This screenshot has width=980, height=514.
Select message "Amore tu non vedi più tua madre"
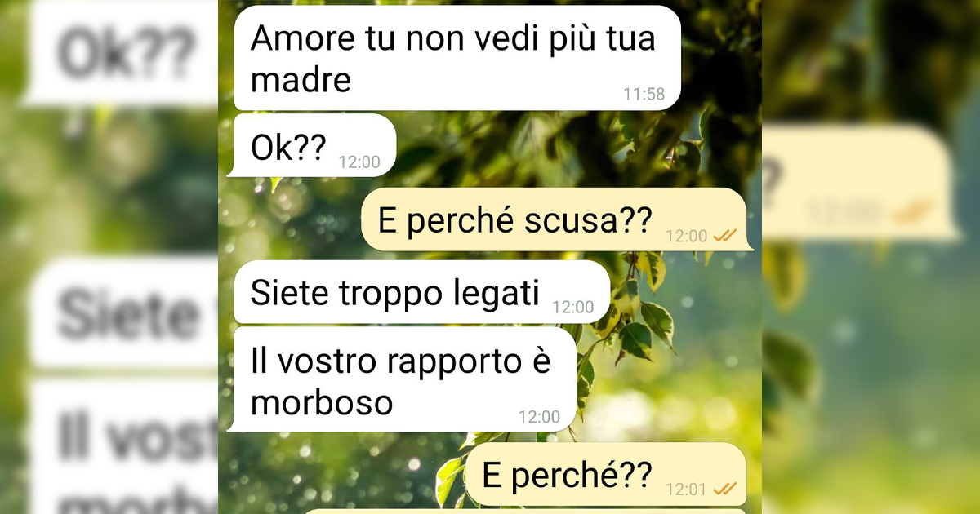457,58
